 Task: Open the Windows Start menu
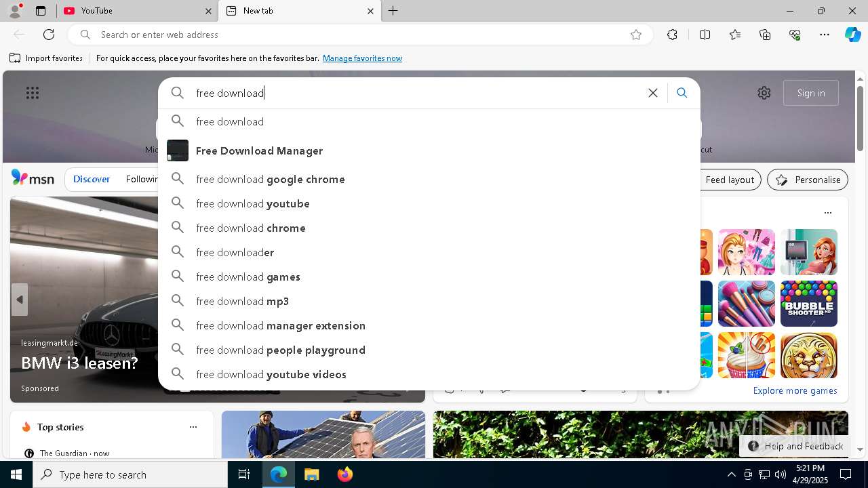16,474
